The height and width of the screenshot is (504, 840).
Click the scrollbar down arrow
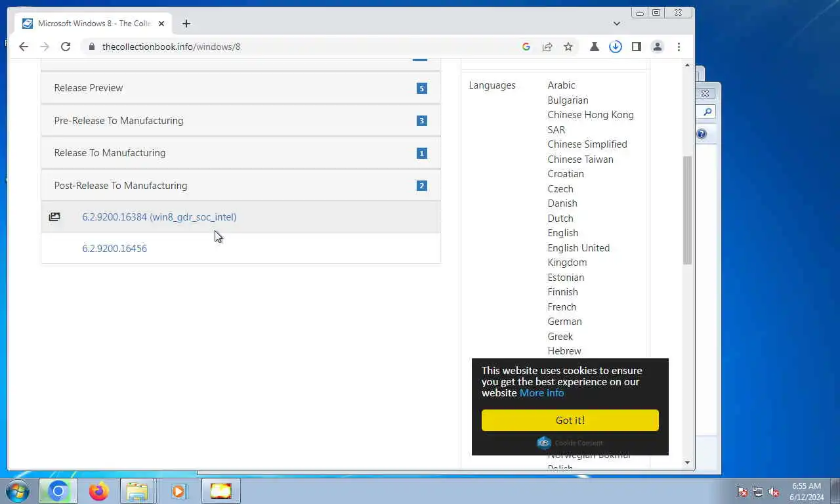coord(687,463)
